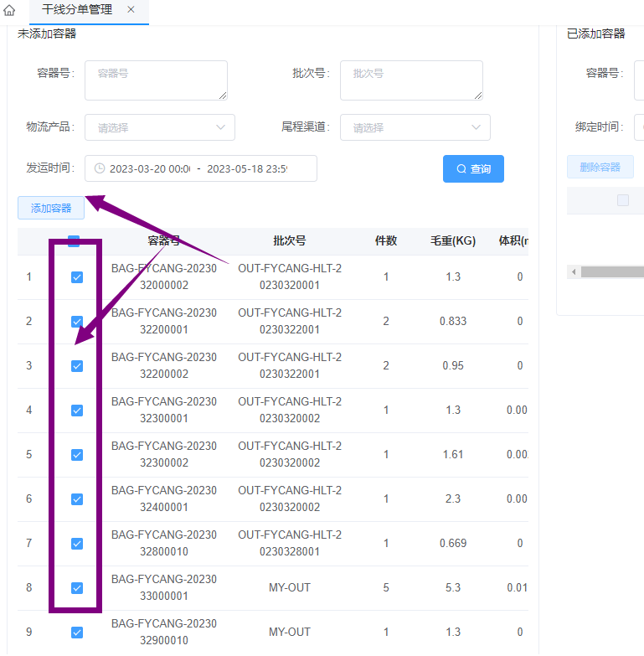Viewport: 644px width, 656px height.
Task: Uncheck the checkbox for row 1
Action: click(77, 277)
